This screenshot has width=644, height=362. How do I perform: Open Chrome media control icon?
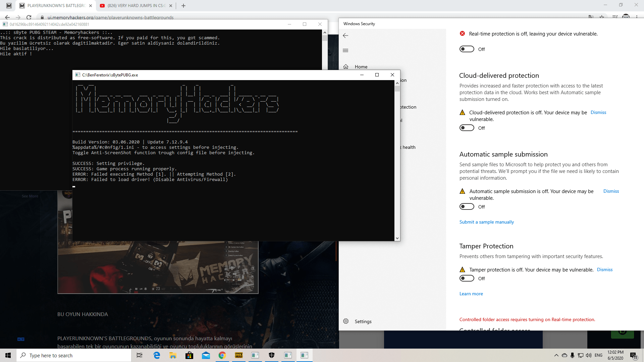[615, 17]
